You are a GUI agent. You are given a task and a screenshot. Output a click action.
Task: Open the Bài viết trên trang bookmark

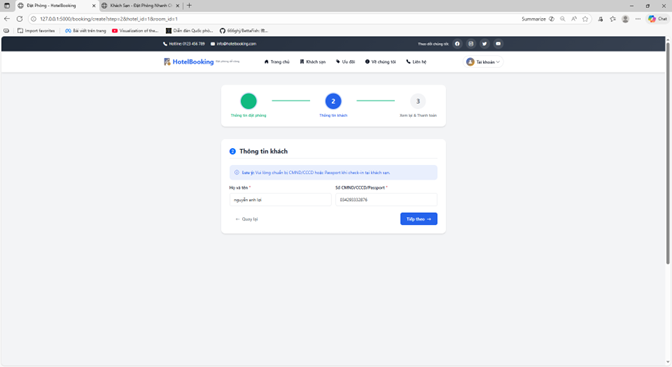point(85,30)
